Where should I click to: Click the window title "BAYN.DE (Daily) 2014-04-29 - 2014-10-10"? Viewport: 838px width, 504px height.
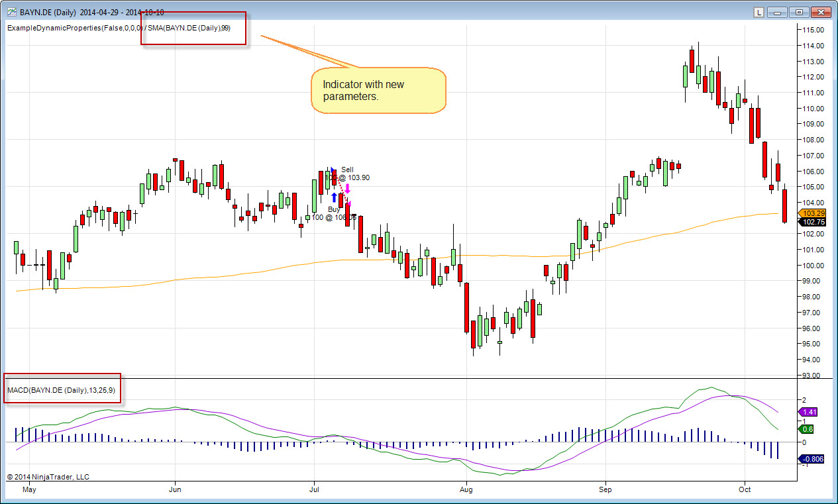pyautogui.click(x=92, y=12)
